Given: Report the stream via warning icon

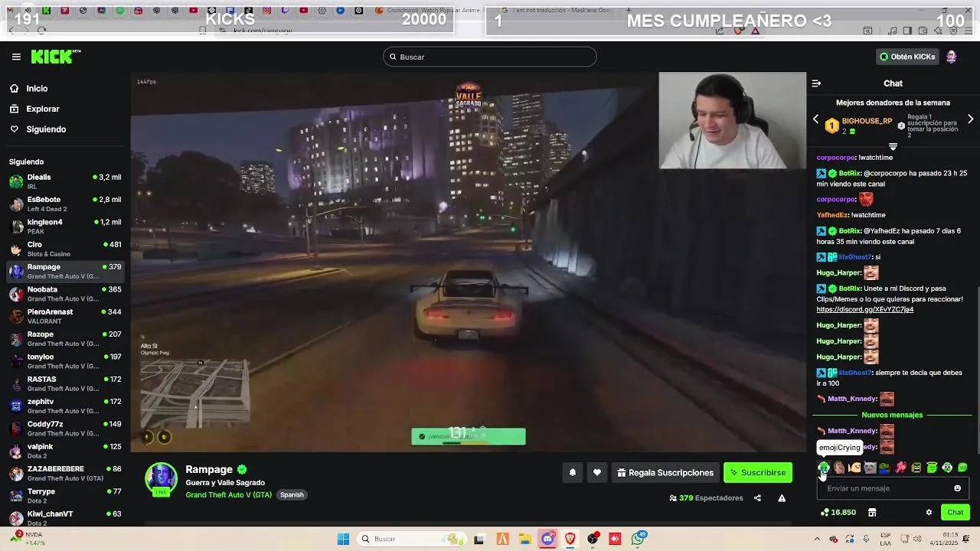Looking at the screenshot, I should 782,498.
